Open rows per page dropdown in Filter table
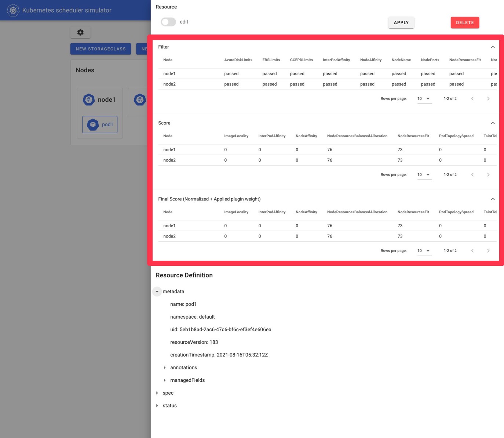 tap(424, 98)
